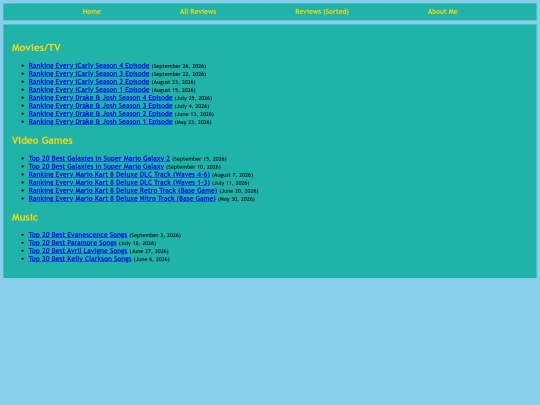The image size is (540, 405).
Task: Visit the About Me page
Action: click(x=442, y=12)
